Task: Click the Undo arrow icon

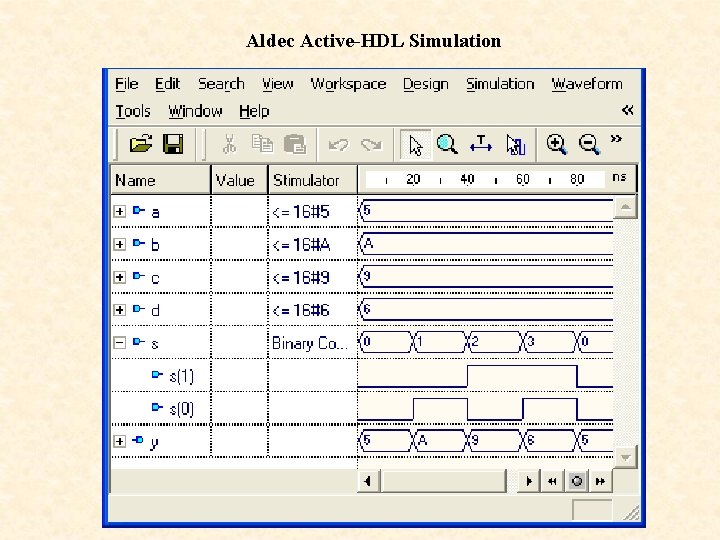Action: point(339,145)
